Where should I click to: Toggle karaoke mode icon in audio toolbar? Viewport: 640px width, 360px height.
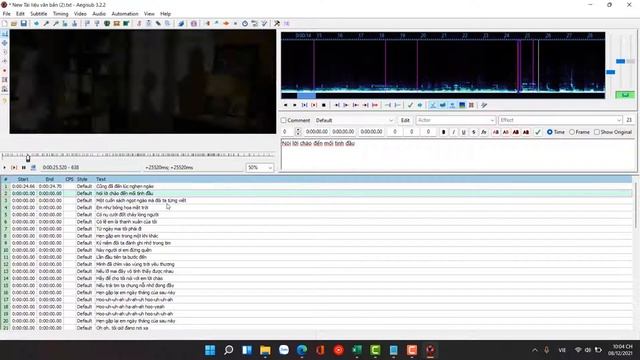pos(484,105)
